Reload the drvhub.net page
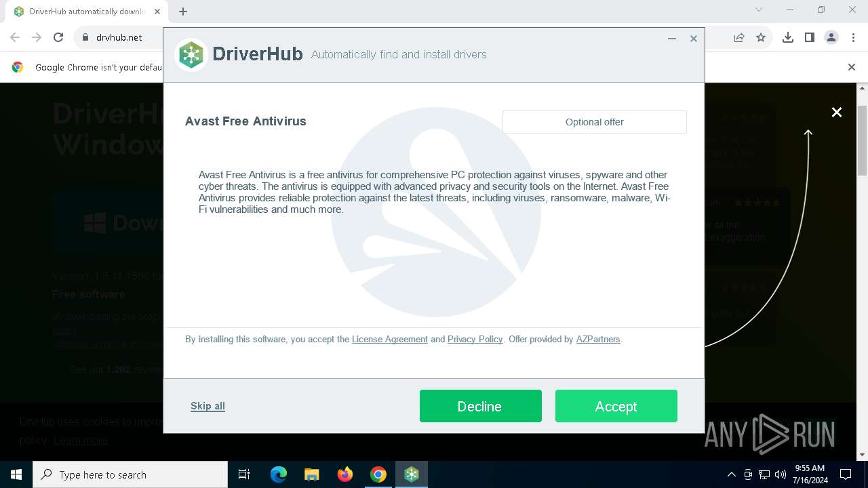The width and height of the screenshot is (868, 488). (x=58, y=37)
